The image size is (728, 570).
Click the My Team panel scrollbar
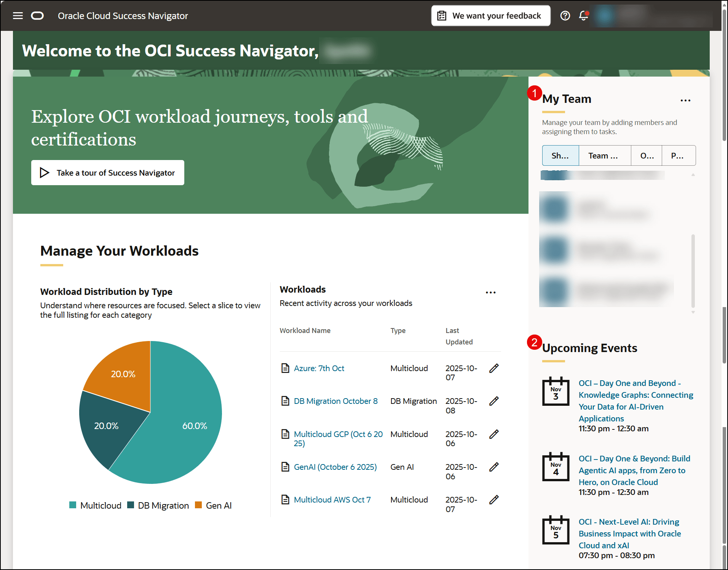[x=693, y=271]
